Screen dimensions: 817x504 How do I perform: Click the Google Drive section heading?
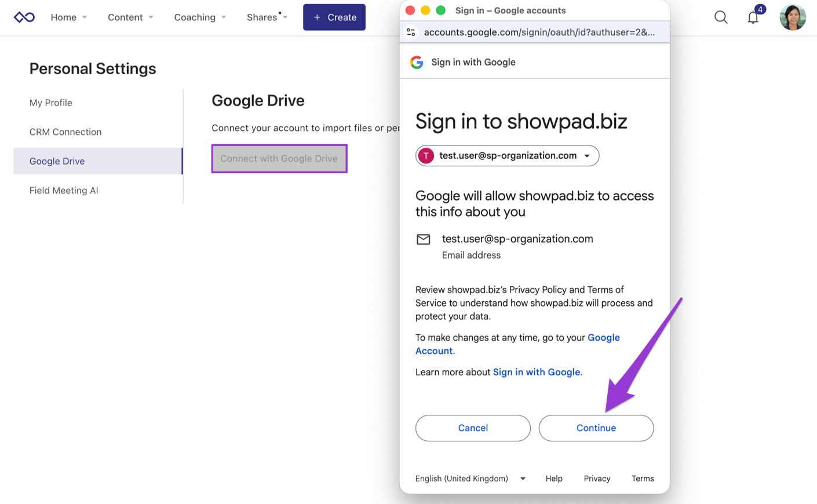pyautogui.click(x=258, y=101)
